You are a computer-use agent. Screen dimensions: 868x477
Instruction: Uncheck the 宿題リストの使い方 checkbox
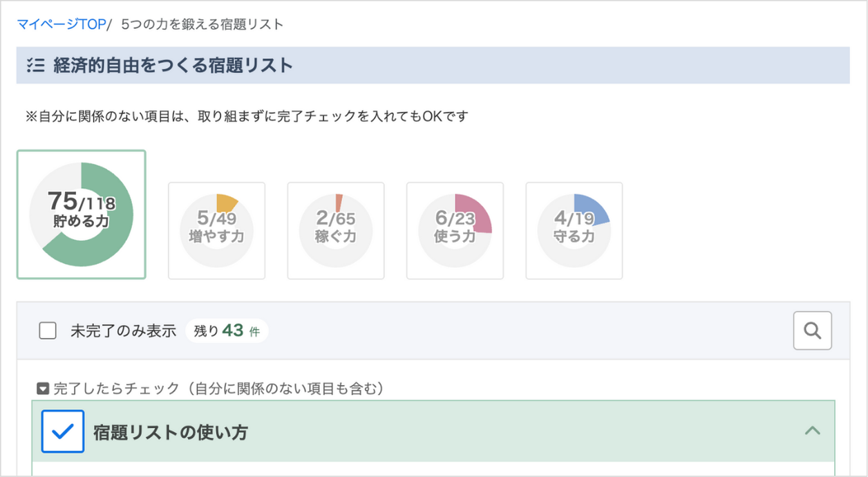coord(63,431)
